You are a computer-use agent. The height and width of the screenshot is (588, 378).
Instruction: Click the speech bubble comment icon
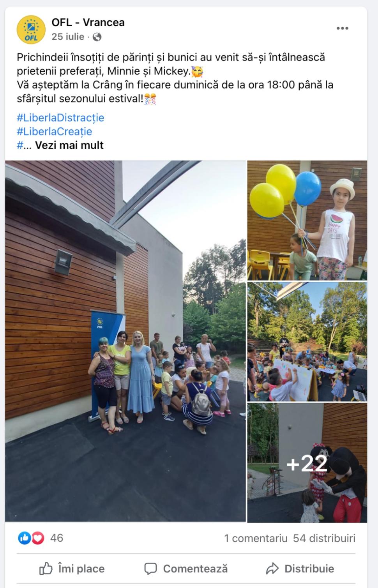tap(150, 569)
